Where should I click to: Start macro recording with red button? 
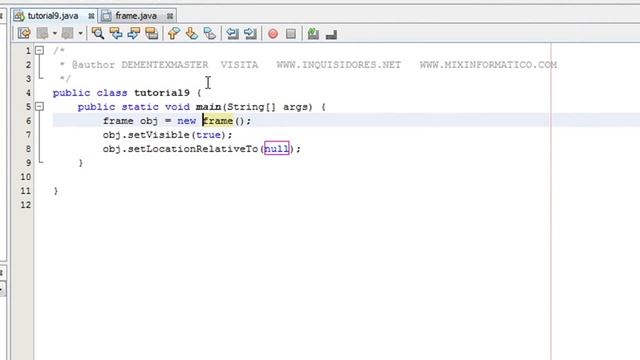[x=273, y=34]
